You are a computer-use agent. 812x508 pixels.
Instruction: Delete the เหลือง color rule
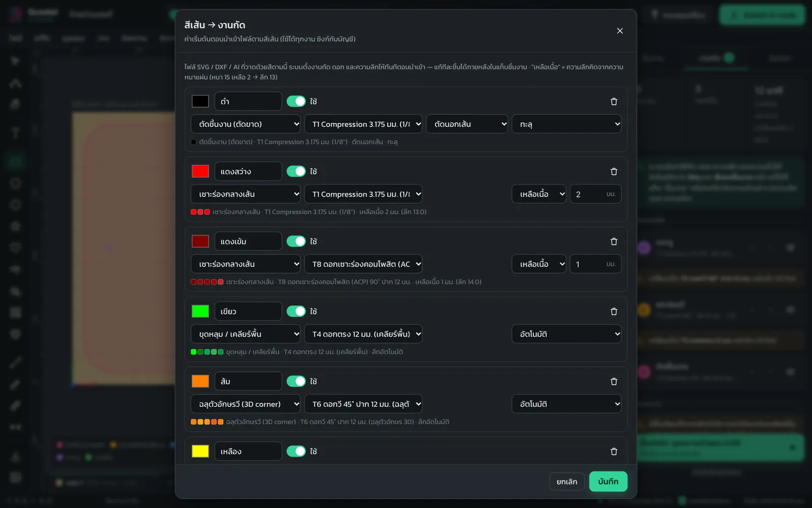point(614,452)
